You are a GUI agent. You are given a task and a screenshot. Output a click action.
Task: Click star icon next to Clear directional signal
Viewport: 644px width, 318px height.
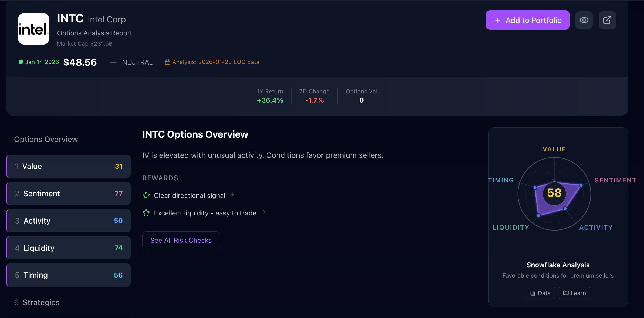point(146,195)
